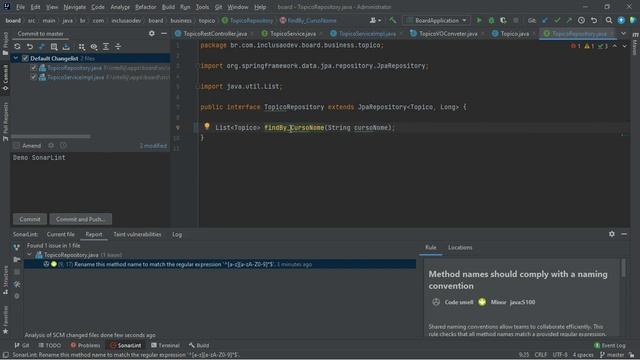Hide the Commit tool window
The width and height of the screenshot is (640, 360).
(164, 33)
